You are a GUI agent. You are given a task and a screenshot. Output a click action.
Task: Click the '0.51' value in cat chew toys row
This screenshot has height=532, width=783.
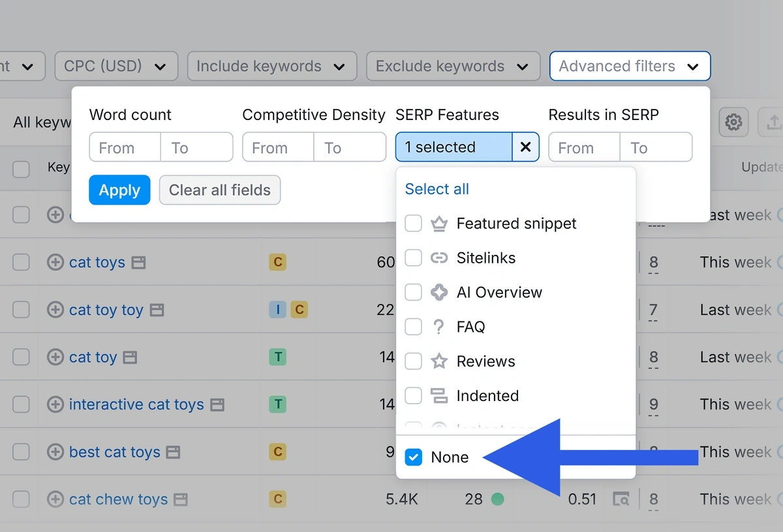pos(582,499)
